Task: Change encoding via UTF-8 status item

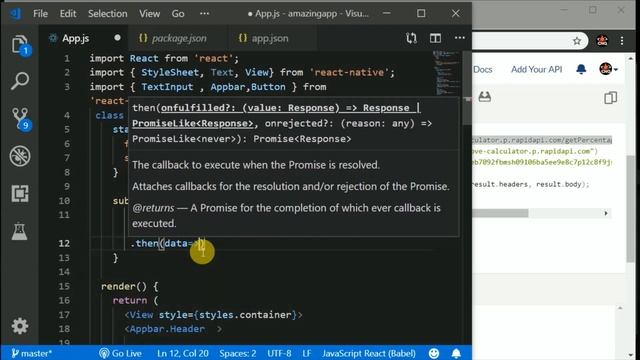Action: click(279, 353)
